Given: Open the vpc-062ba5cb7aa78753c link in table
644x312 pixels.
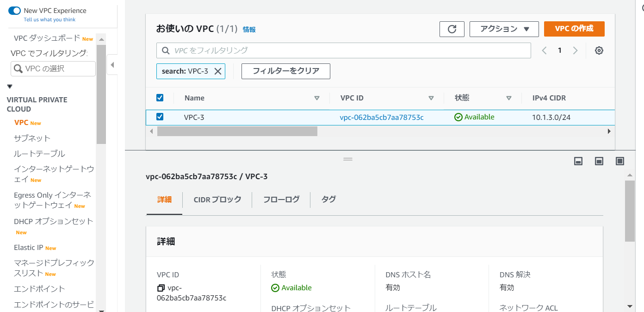Looking at the screenshot, I should tap(382, 118).
